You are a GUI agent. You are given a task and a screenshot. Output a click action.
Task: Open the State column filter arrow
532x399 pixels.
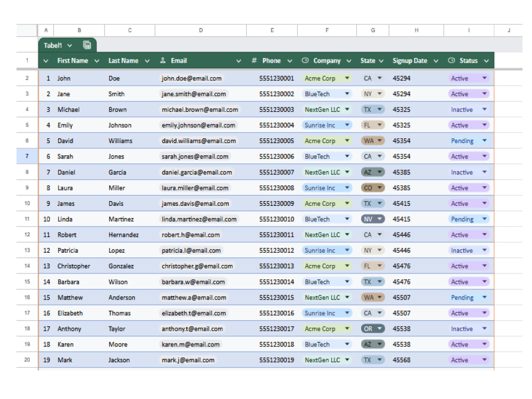click(x=381, y=61)
